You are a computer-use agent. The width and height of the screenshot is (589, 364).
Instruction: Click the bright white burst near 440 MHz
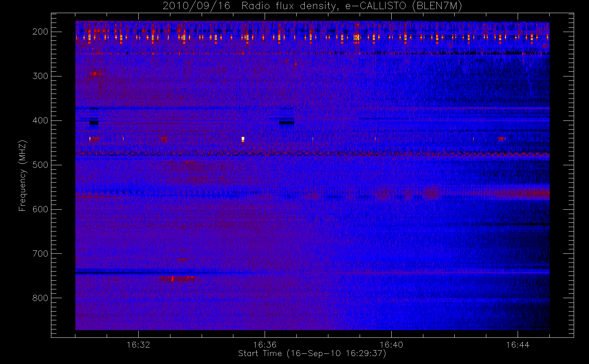point(243,139)
